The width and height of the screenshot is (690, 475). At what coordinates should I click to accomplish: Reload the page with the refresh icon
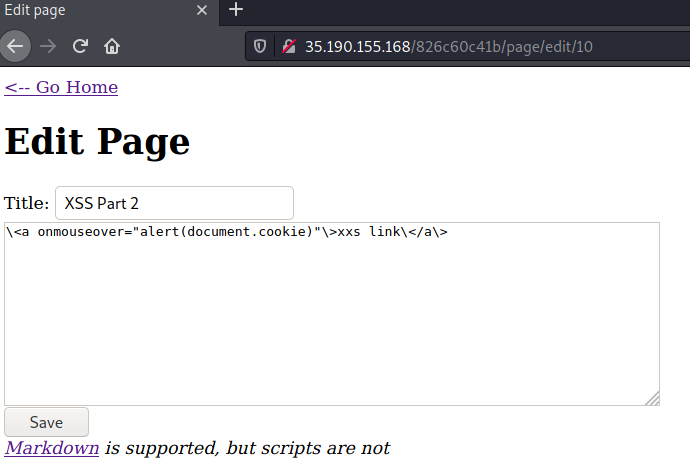[x=80, y=46]
